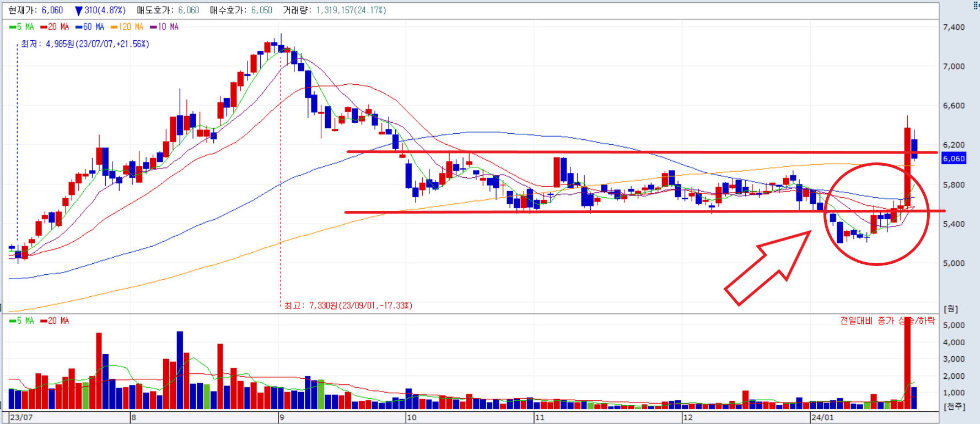Click the 최저: 4,985원 low price annotation
This screenshot has width=980, height=424.
(x=85, y=44)
